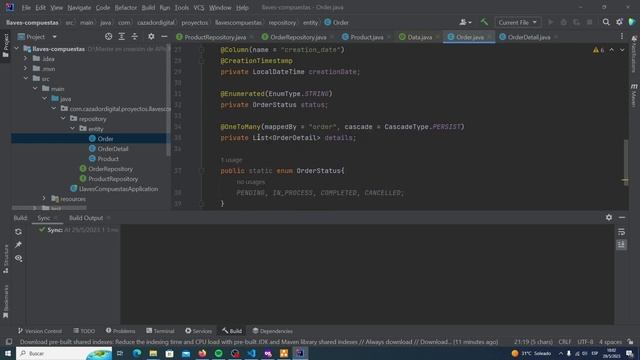Image resolution: width=640 pixels, height=360 pixels.
Task: Open Maven side tool window
Action: pos(634,96)
